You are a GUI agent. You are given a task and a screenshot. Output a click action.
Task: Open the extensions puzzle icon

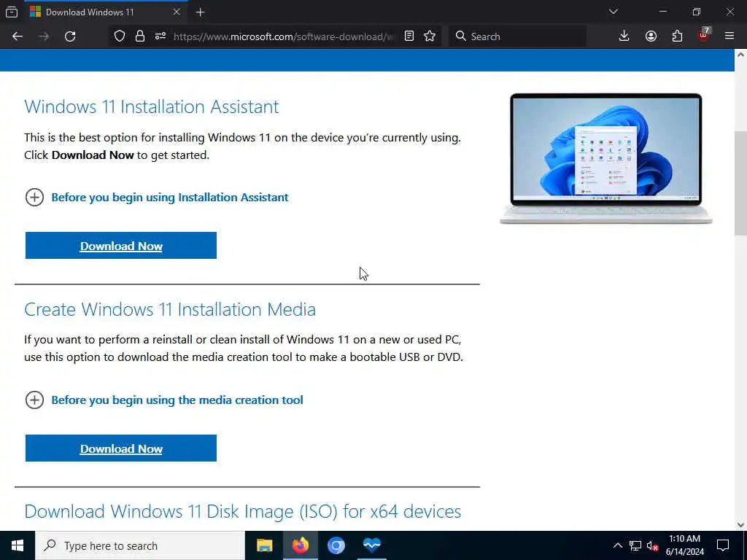[x=678, y=36]
